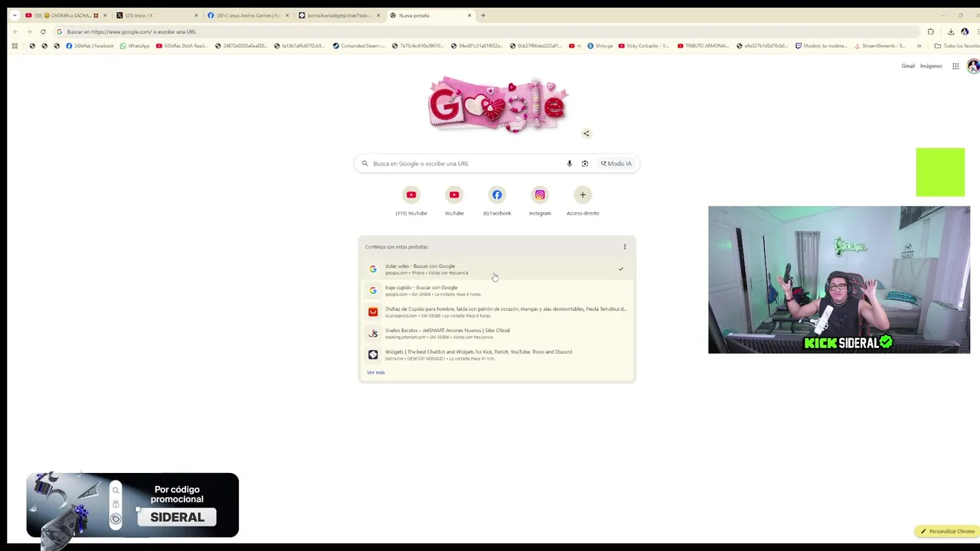The width and height of the screenshot is (980, 551).
Task: Search by image with Google Lens icon
Action: click(x=585, y=164)
